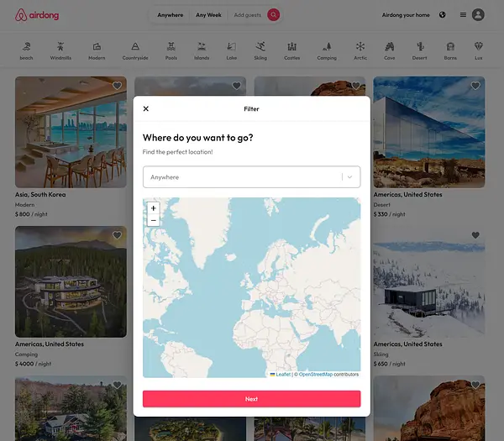Open the hamburger menu icon
Screen dimensions: 504x441
[463, 15]
